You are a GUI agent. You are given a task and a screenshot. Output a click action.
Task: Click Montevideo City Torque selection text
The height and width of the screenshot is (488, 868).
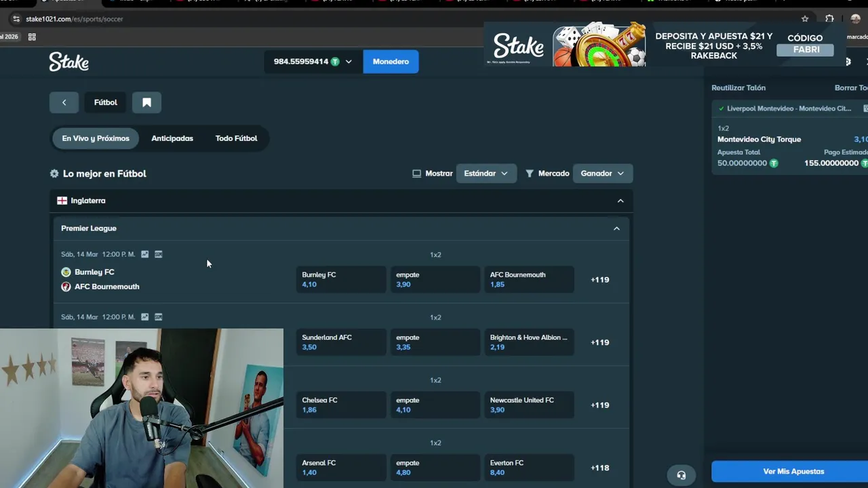click(x=759, y=140)
